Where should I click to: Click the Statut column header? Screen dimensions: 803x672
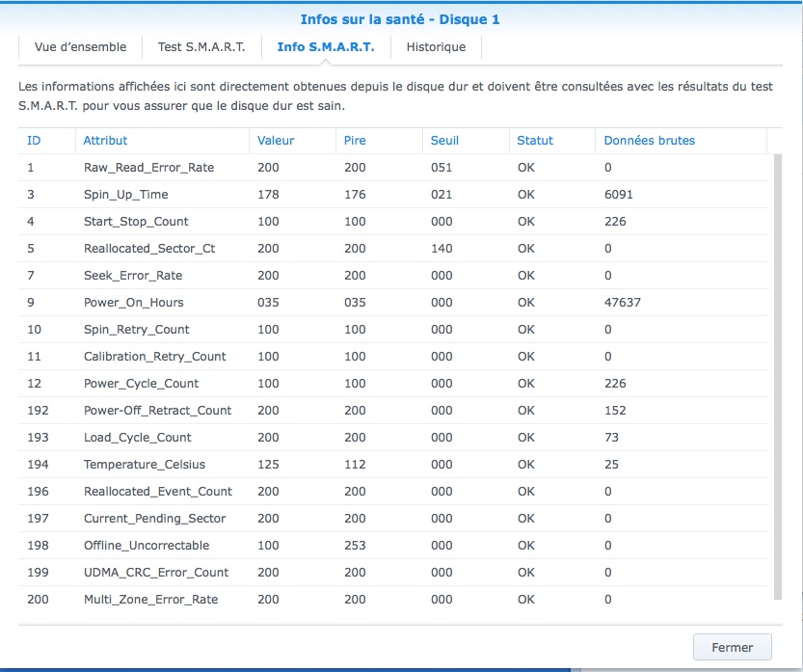pos(535,140)
